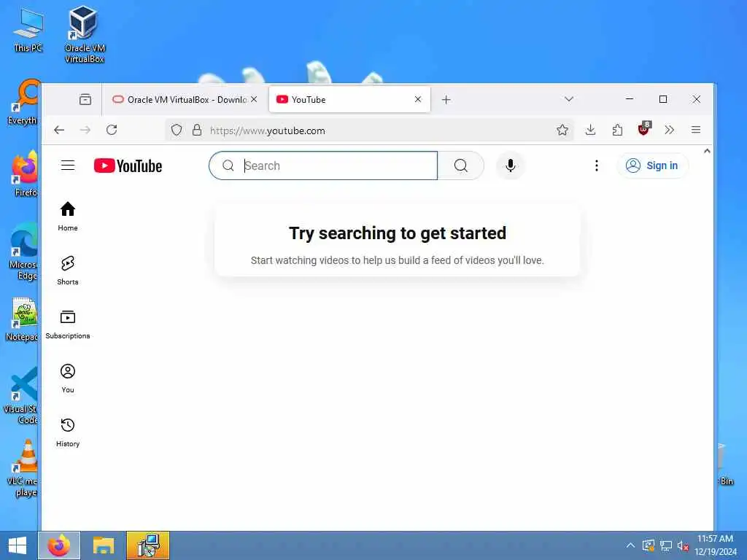The height and width of the screenshot is (560, 747).
Task: Select VLC media player desktop icon
Action: 23,469
